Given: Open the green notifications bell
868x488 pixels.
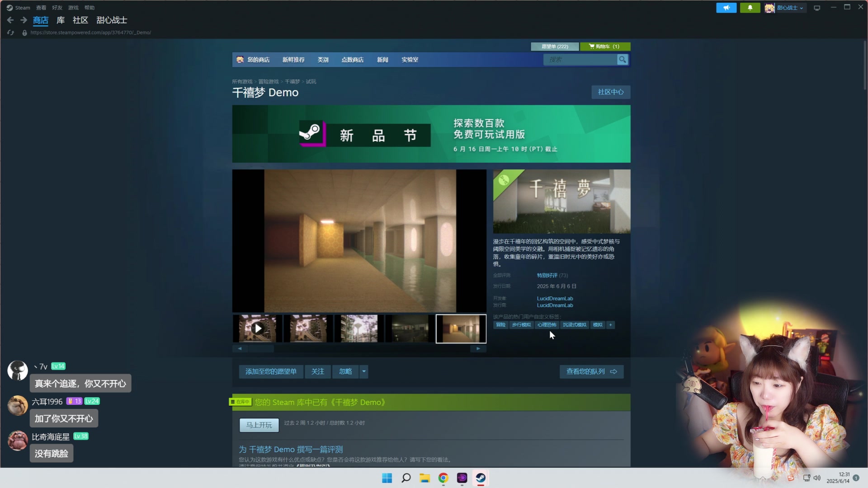Looking at the screenshot, I should 750,8.
